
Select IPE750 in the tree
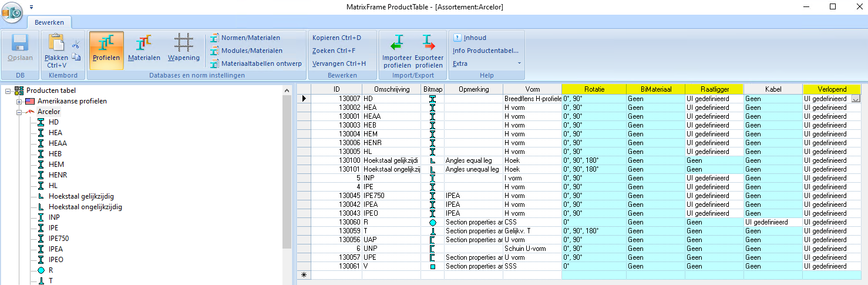59,239
